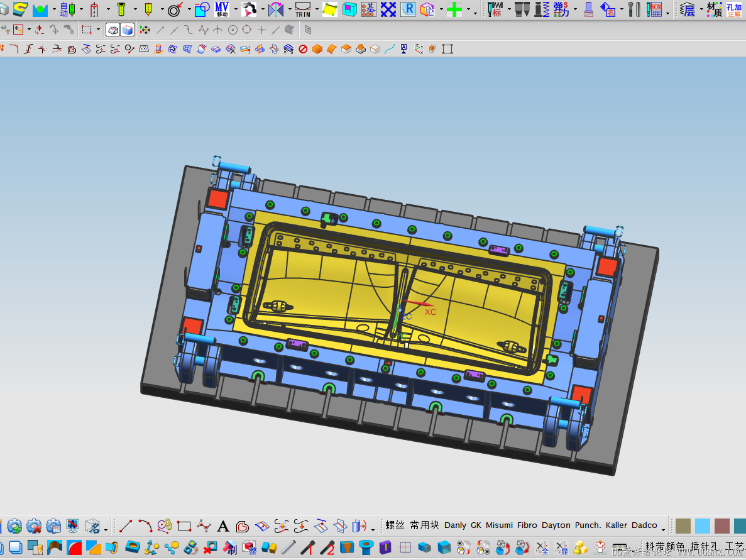The image size is (746, 560).
Task: Select the line sketch tool in bottom toolbar
Action: [x=126, y=525]
